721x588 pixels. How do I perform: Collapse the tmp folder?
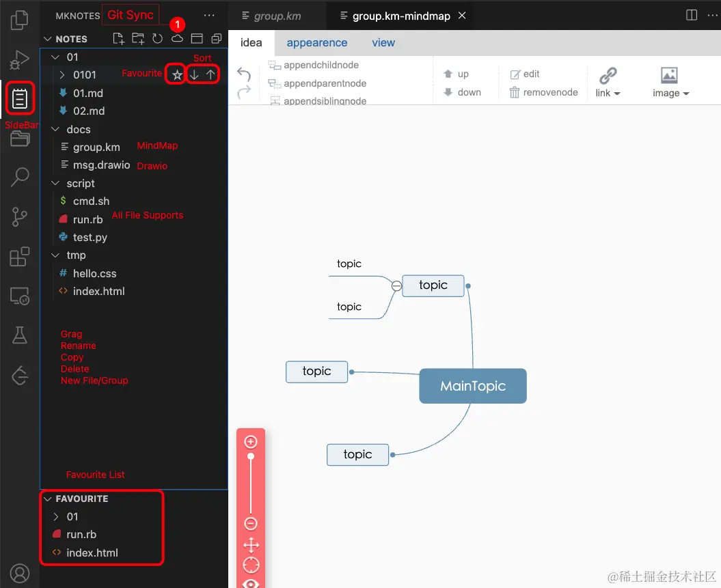pyautogui.click(x=55, y=255)
